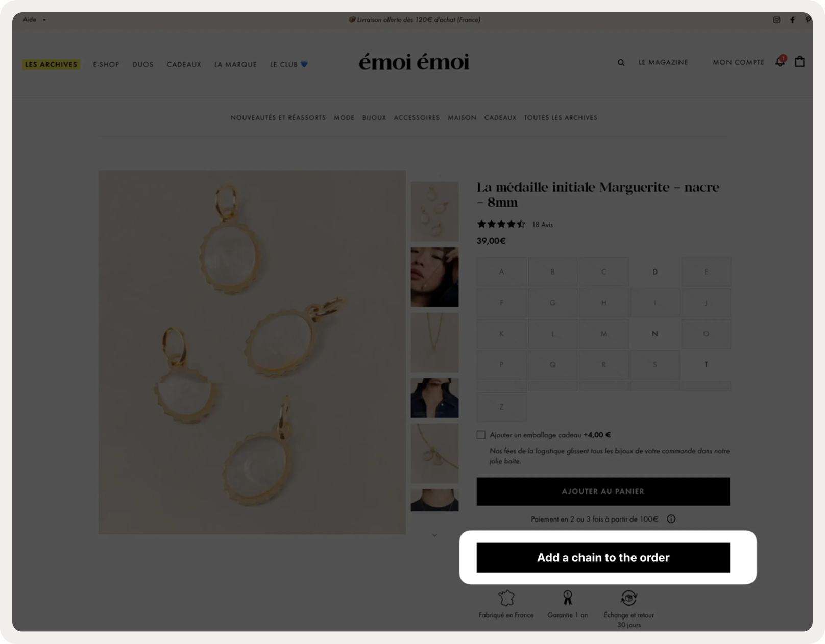
Task: Click the payment info circle icon
Action: [x=671, y=519]
